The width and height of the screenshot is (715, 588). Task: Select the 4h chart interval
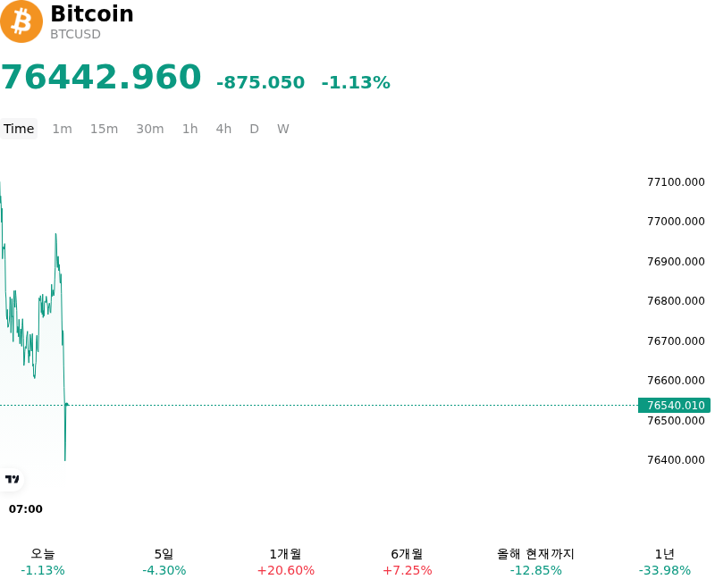(x=223, y=129)
